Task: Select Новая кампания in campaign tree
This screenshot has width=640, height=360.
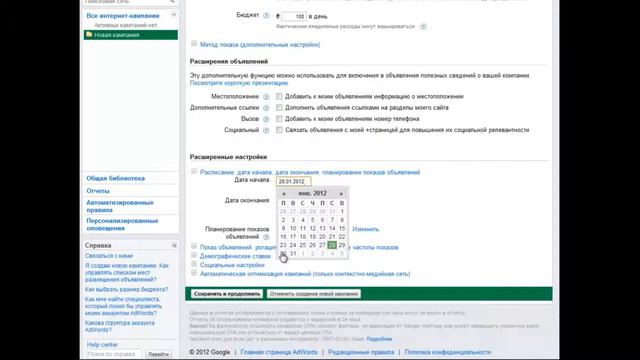Action: (131, 35)
